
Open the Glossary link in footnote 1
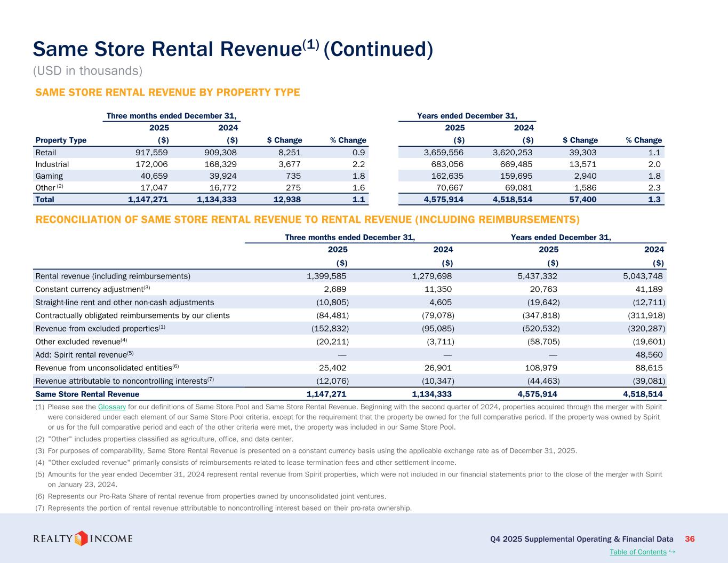coord(111,407)
